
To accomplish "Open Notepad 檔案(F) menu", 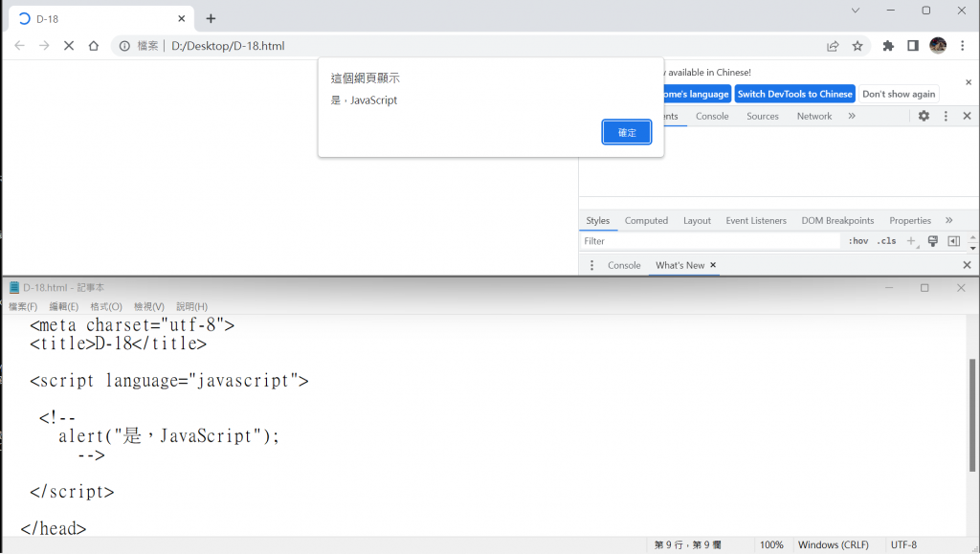I will point(23,307).
